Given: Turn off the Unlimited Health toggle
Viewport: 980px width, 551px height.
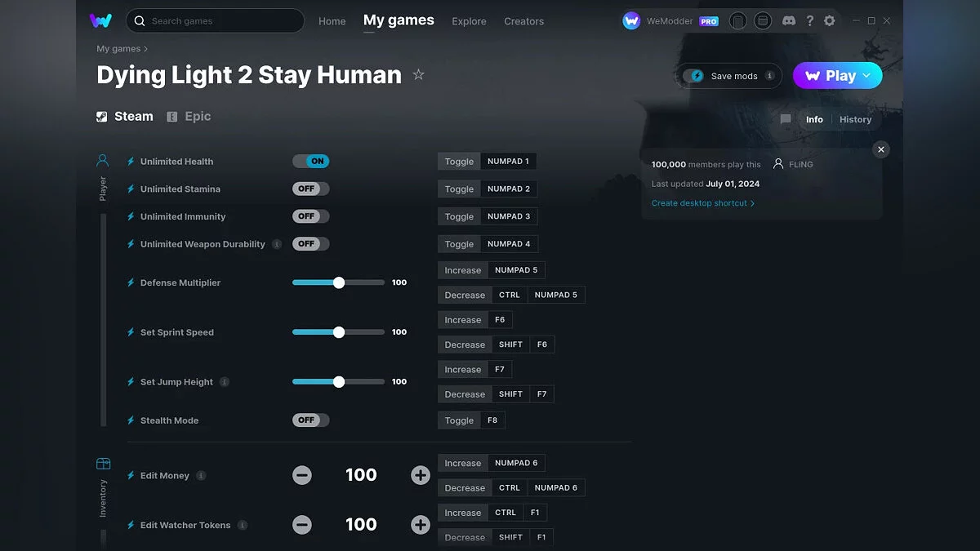Looking at the screenshot, I should (x=311, y=162).
